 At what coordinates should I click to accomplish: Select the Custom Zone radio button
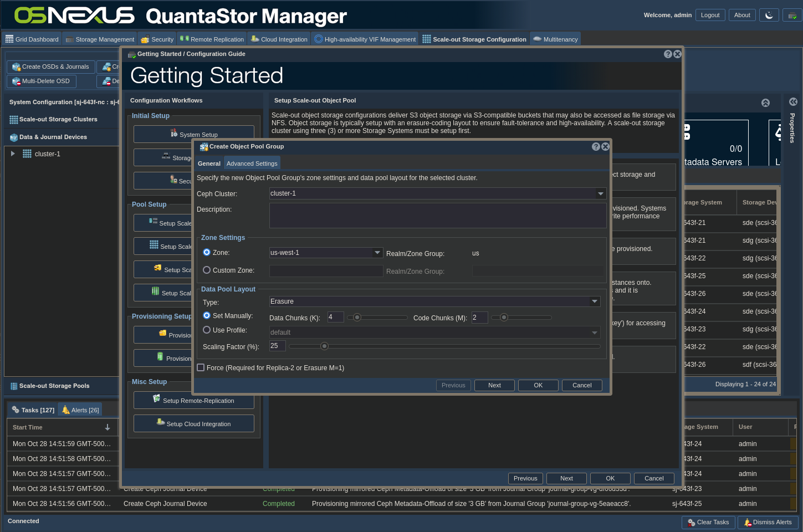pyautogui.click(x=207, y=270)
